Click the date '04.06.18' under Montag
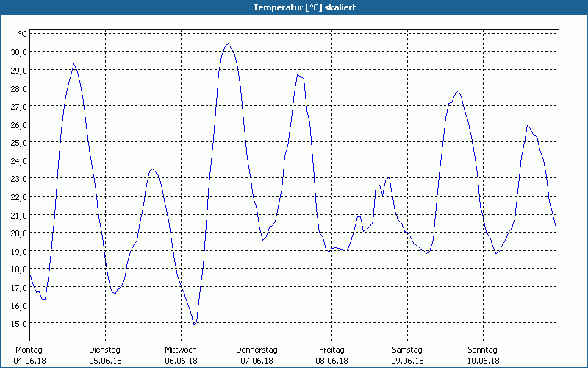The width and height of the screenshot is (588, 368). [29, 361]
